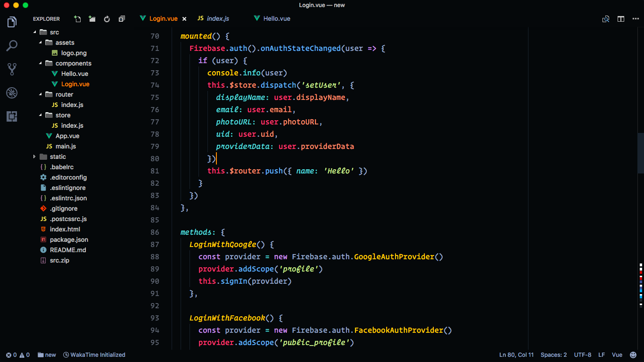The height and width of the screenshot is (362, 644).
Task: Collapse the router folder
Action: 40,94
